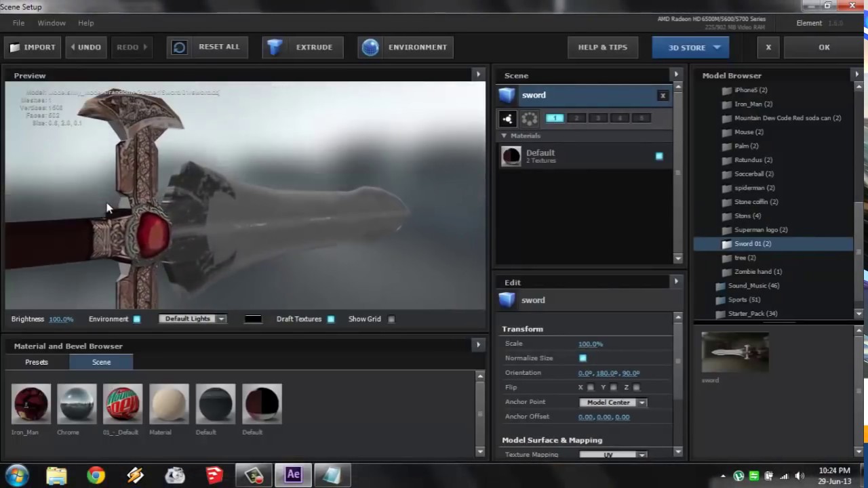This screenshot has width=868, height=488.
Task: Enable the Show Grid checkbox
Action: click(391, 319)
